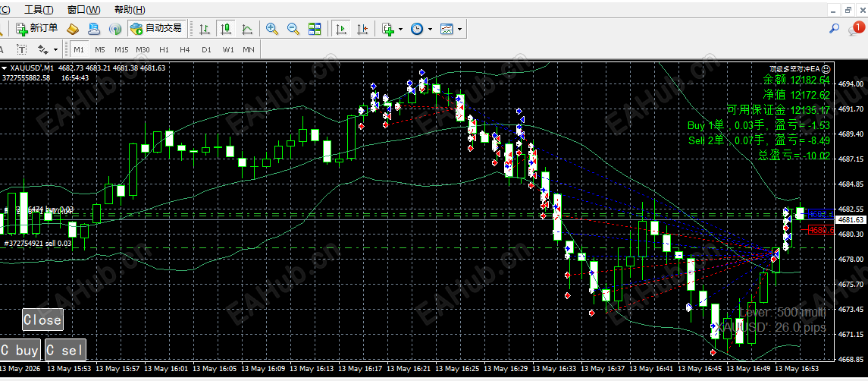This screenshot has height=381, width=868.
Task: Click the Close button on chart
Action: (42, 320)
